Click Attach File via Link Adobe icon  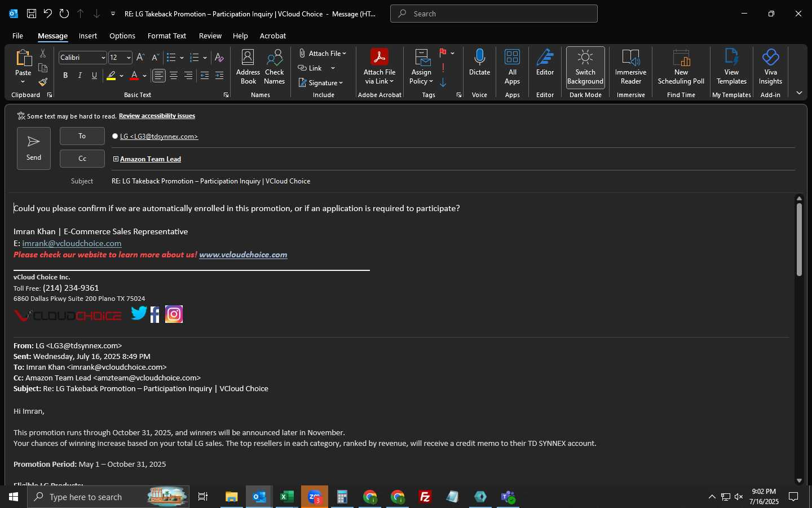tap(379, 67)
